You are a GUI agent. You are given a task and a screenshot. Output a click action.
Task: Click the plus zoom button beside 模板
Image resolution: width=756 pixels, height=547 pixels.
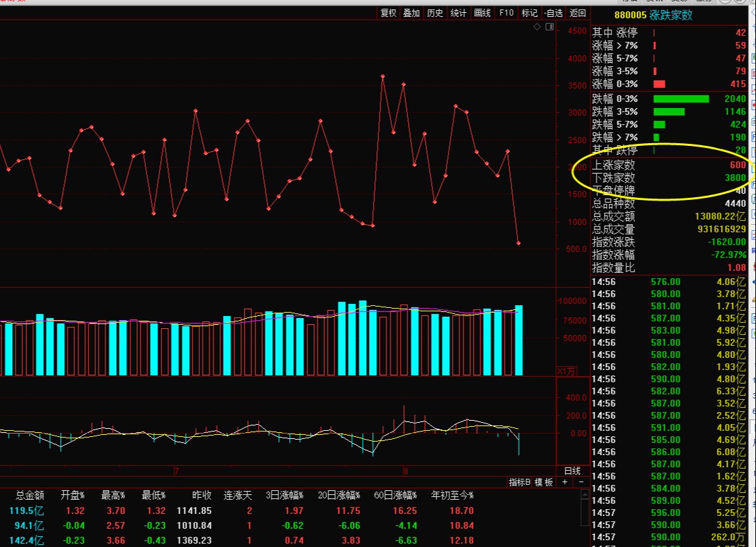tap(565, 482)
